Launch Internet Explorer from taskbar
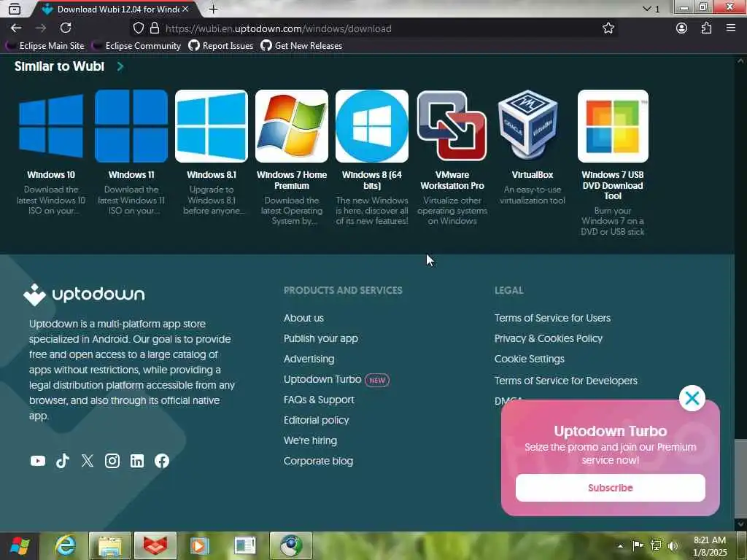747x560 pixels. [64, 545]
